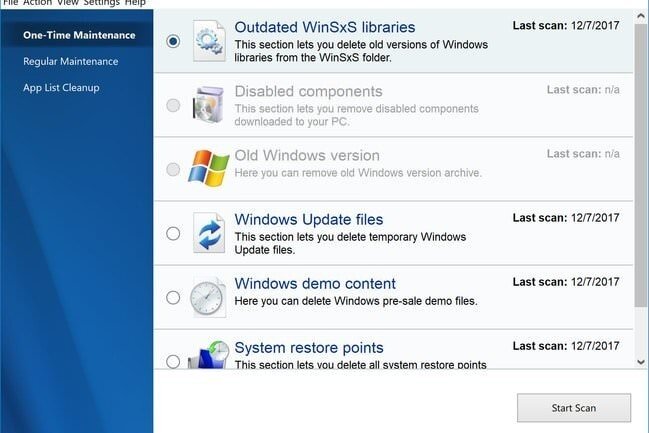The height and width of the screenshot is (433, 649).
Task: Click 'delete Windows pre-sale demo files' description
Action: tap(356, 301)
